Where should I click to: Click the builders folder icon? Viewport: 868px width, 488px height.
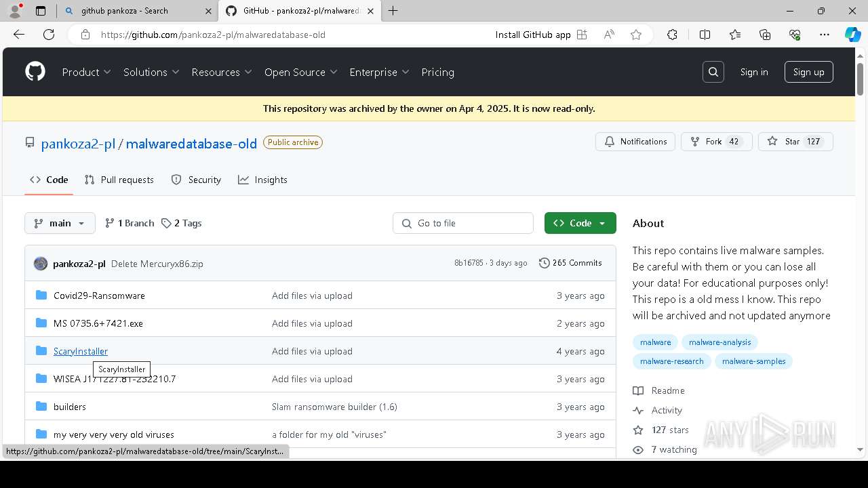[x=41, y=406]
